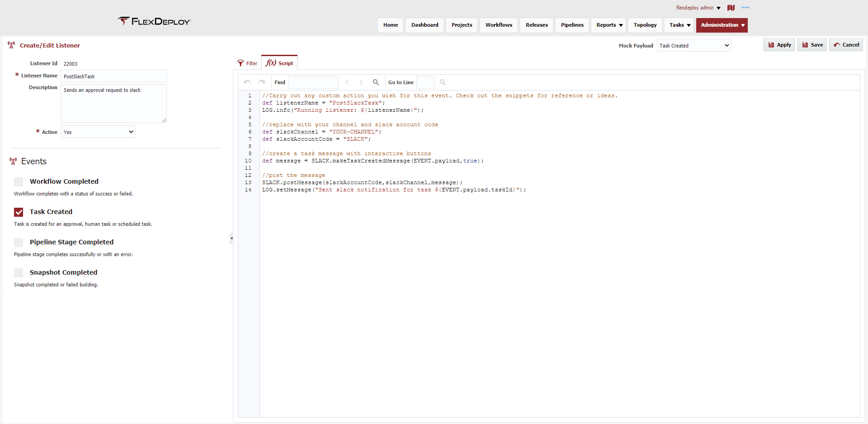Click script line 14 LOG.setMessage call

[x=394, y=190]
